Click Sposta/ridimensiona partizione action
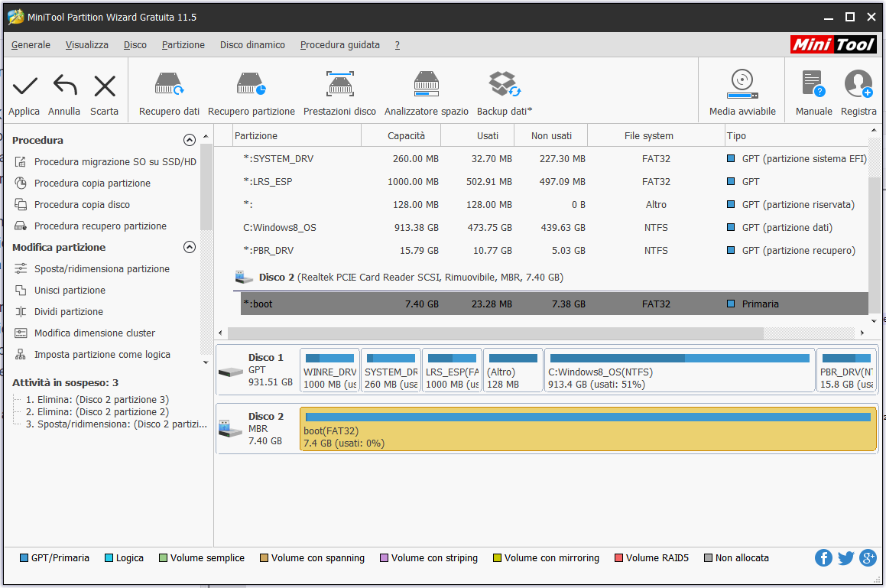 (102, 269)
